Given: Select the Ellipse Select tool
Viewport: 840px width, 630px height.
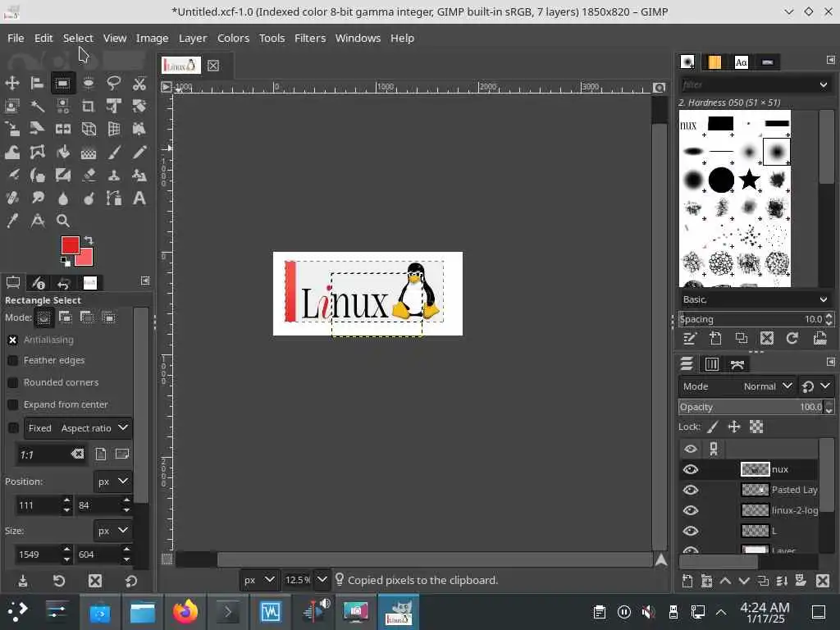Looking at the screenshot, I should pyautogui.click(x=89, y=83).
